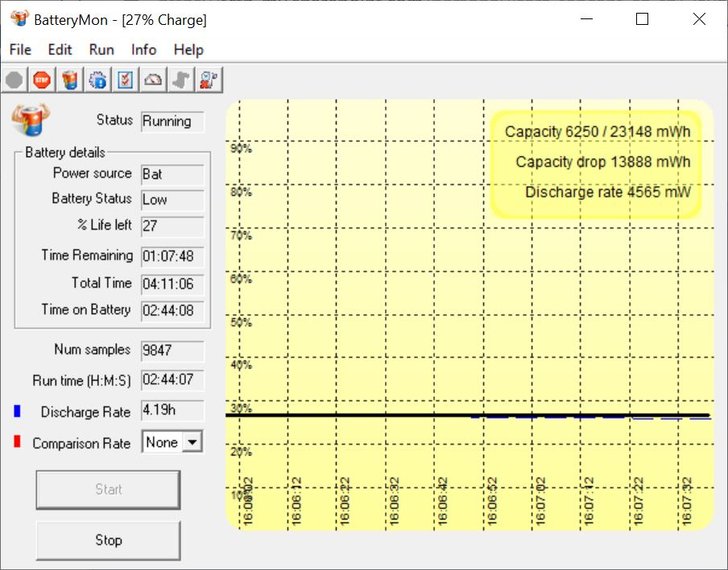This screenshot has width=728, height=570.
Task: Click the Status field showing Running
Action: (172, 122)
